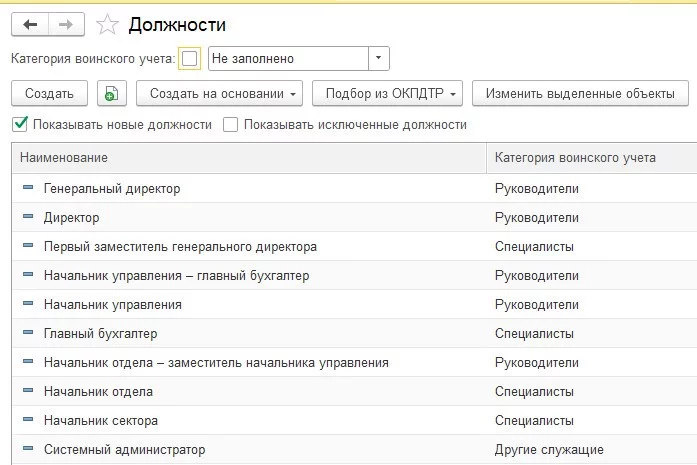Select the Генеральный директор row name
This screenshot has height=465, width=697.
(112, 188)
